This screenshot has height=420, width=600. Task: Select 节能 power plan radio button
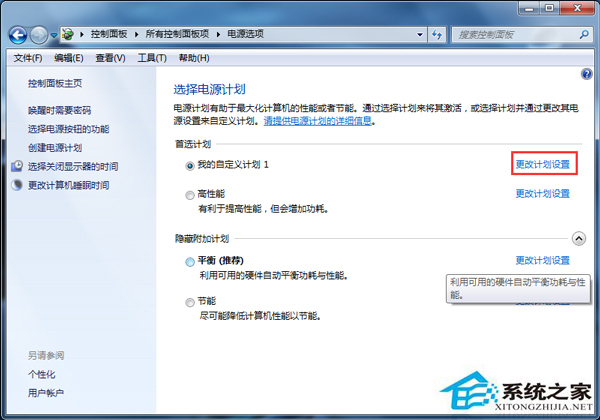point(190,303)
